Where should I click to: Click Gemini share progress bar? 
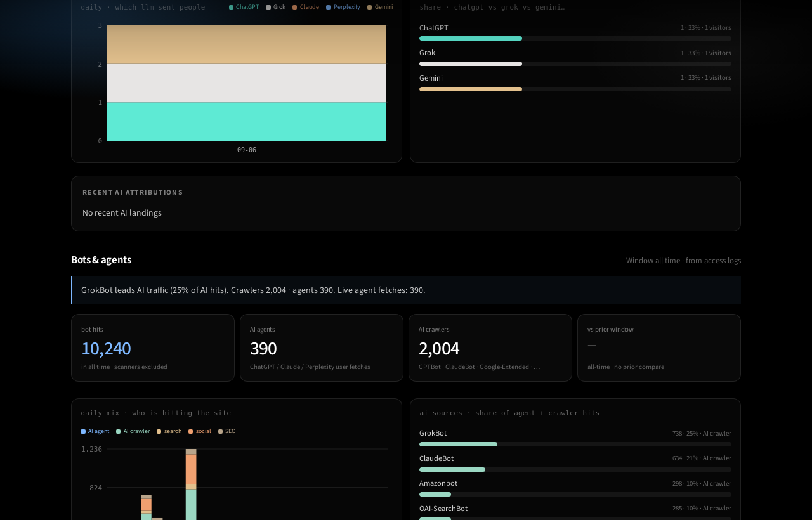click(x=575, y=89)
